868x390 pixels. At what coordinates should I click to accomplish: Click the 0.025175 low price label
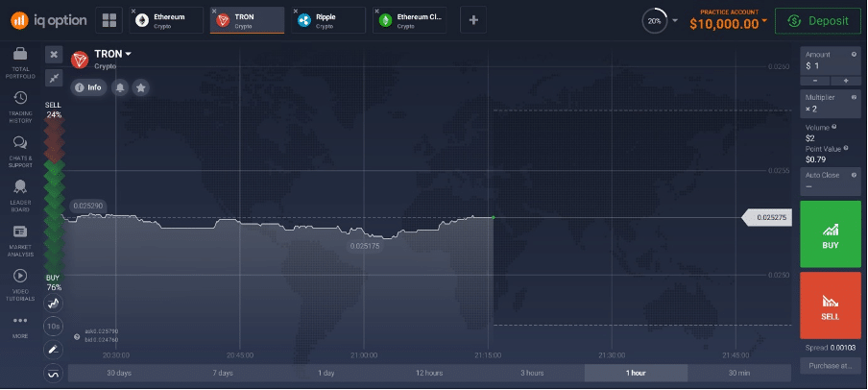[365, 246]
